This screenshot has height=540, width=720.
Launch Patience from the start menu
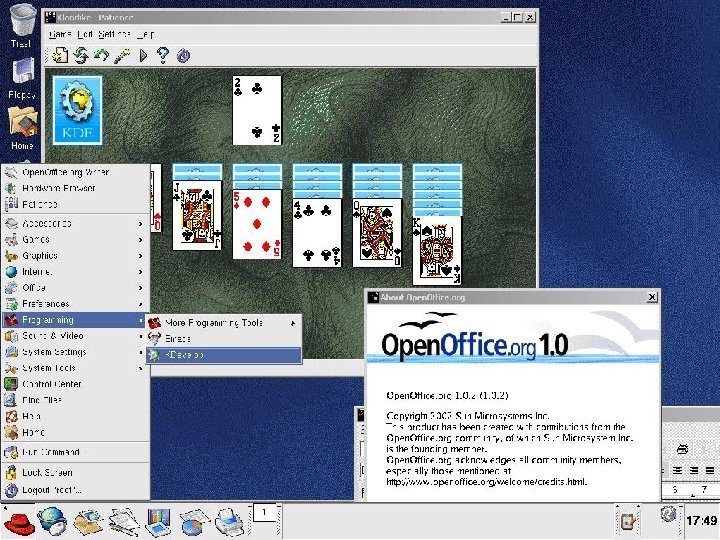tap(76, 204)
